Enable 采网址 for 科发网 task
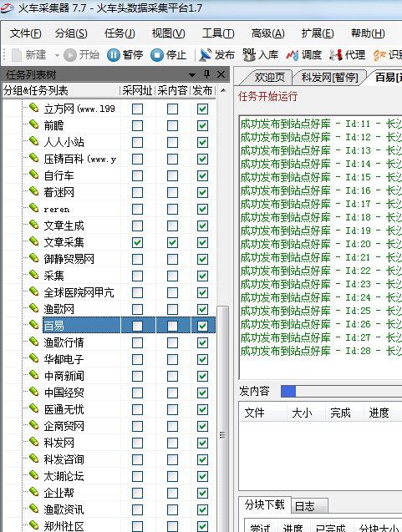This screenshot has width=402, height=532. click(138, 443)
